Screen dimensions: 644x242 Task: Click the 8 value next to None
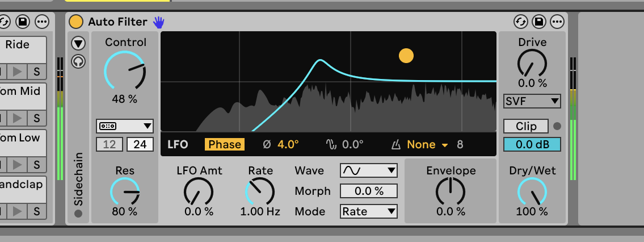click(x=460, y=145)
